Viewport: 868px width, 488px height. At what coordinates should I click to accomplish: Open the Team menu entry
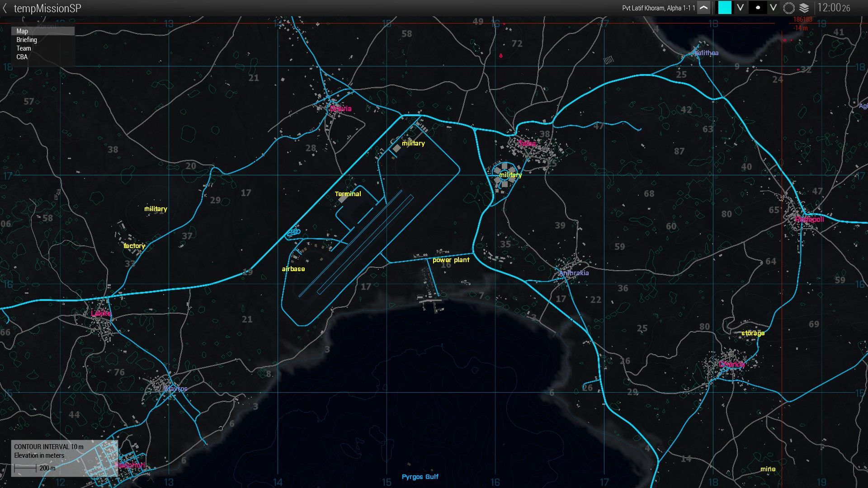pyautogui.click(x=24, y=48)
